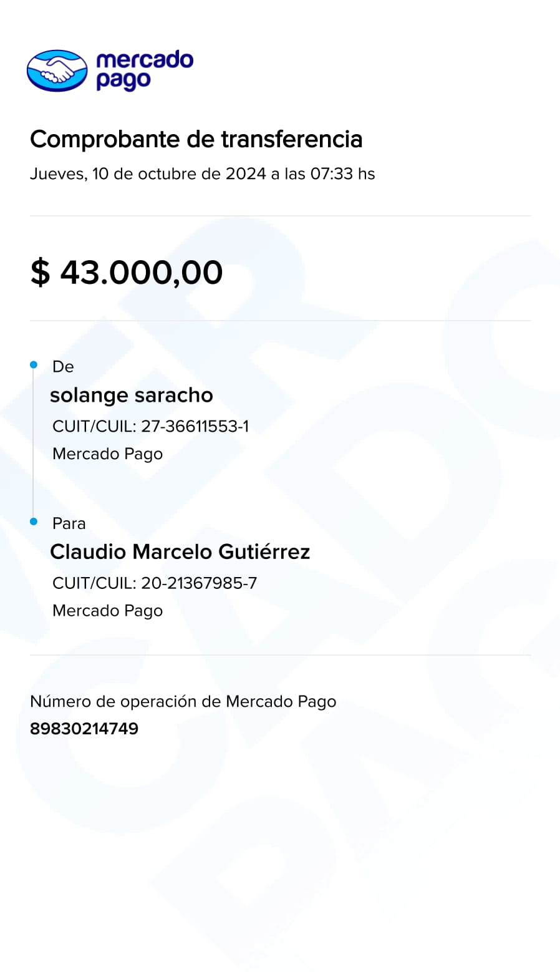The height and width of the screenshot is (972, 560).
Task: Select recipient name 'Claudio Marcelo Gutiérrez'
Action: pyautogui.click(x=180, y=552)
